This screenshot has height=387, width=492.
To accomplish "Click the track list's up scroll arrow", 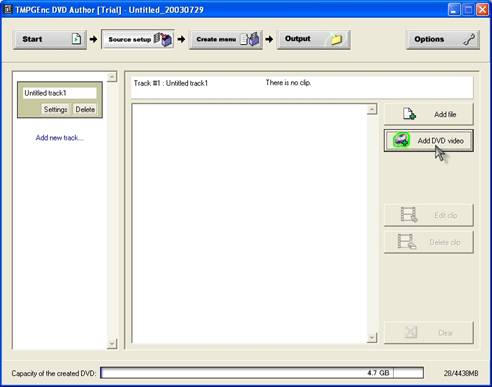I will click(x=112, y=77).
